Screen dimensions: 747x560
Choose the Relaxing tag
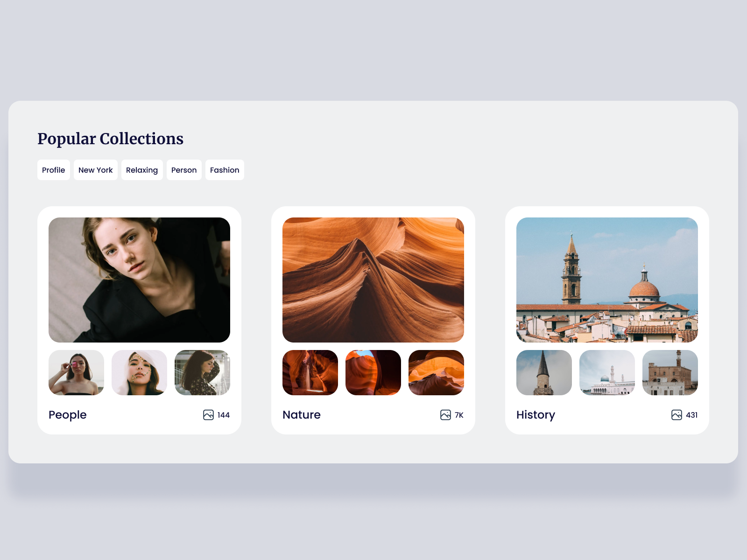point(142,170)
